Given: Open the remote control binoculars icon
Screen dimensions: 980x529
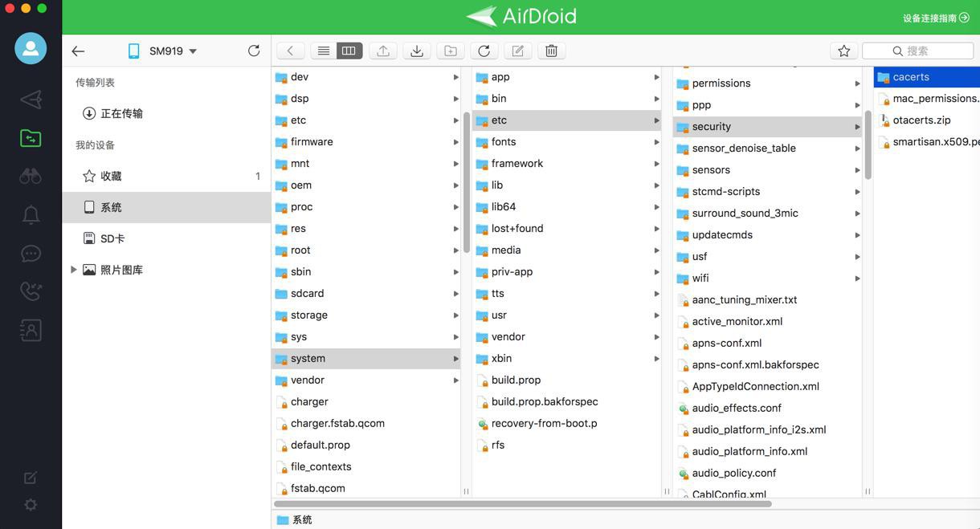Looking at the screenshot, I should click(31, 176).
